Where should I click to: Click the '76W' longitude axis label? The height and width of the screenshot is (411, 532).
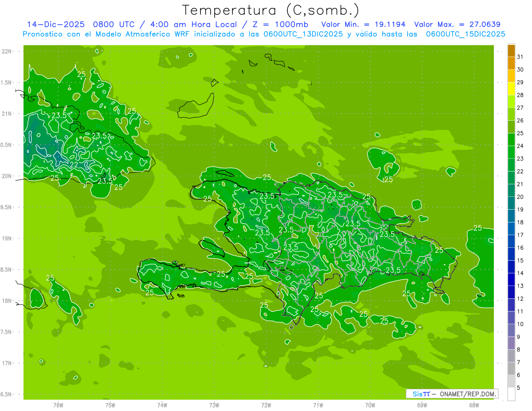[58, 405]
